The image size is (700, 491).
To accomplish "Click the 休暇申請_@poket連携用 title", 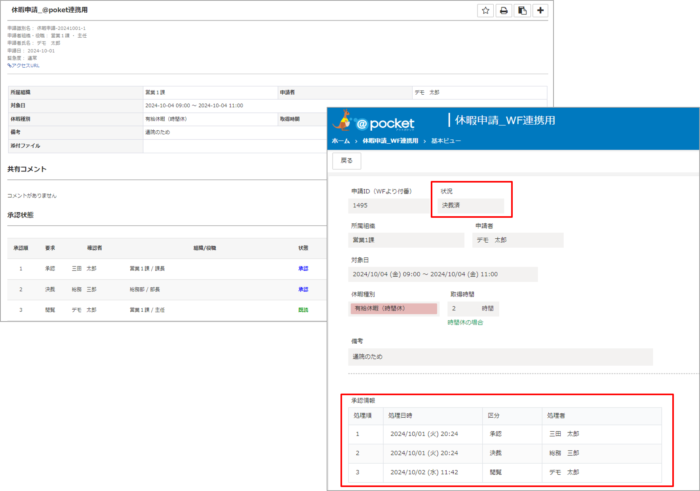I will pyautogui.click(x=49, y=10).
